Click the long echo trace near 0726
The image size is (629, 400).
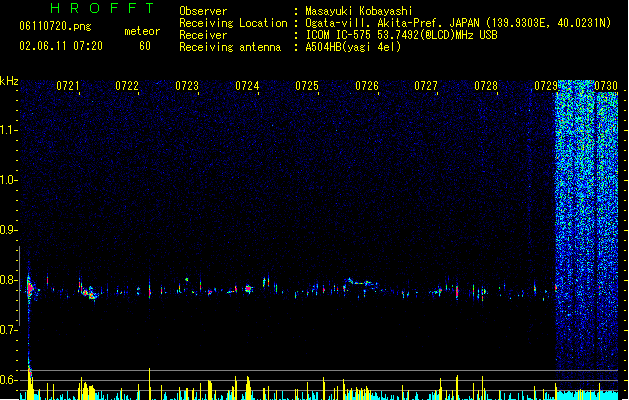[x=361, y=282]
